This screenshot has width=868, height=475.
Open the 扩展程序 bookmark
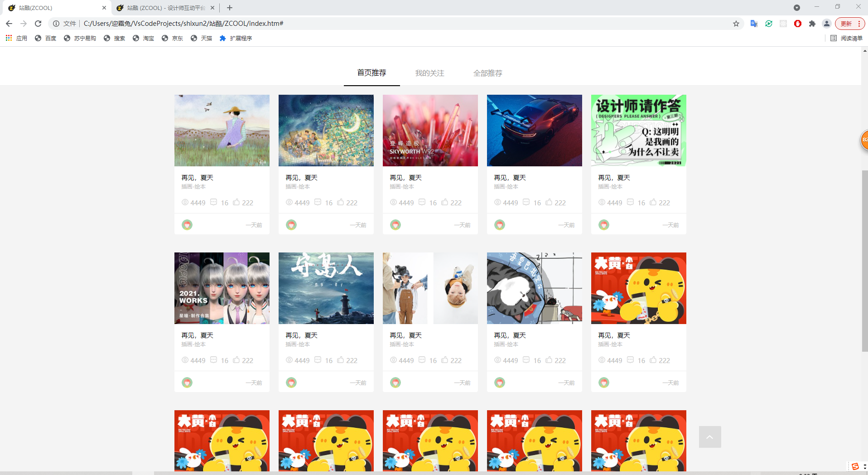click(x=236, y=38)
